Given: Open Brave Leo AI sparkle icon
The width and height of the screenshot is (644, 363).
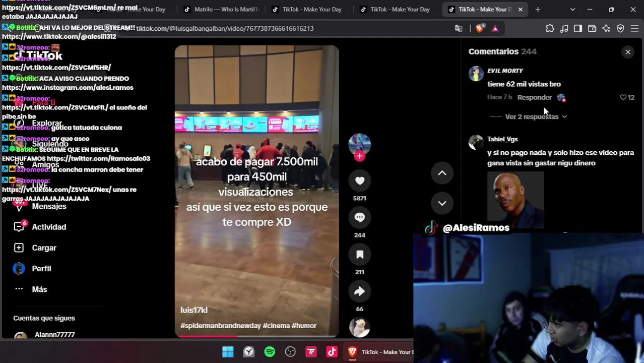Looking at the screenshot, I should 606,29.
